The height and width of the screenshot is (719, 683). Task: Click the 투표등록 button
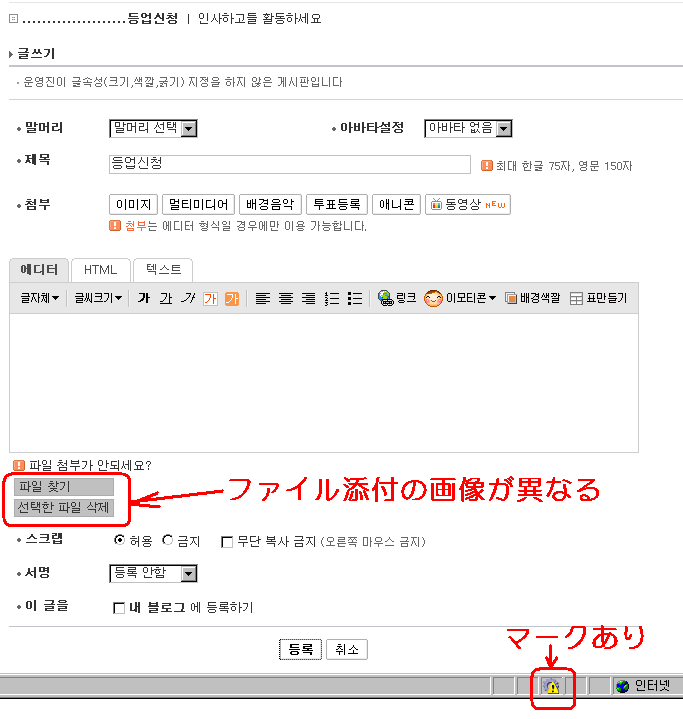[x=337, y=205]
